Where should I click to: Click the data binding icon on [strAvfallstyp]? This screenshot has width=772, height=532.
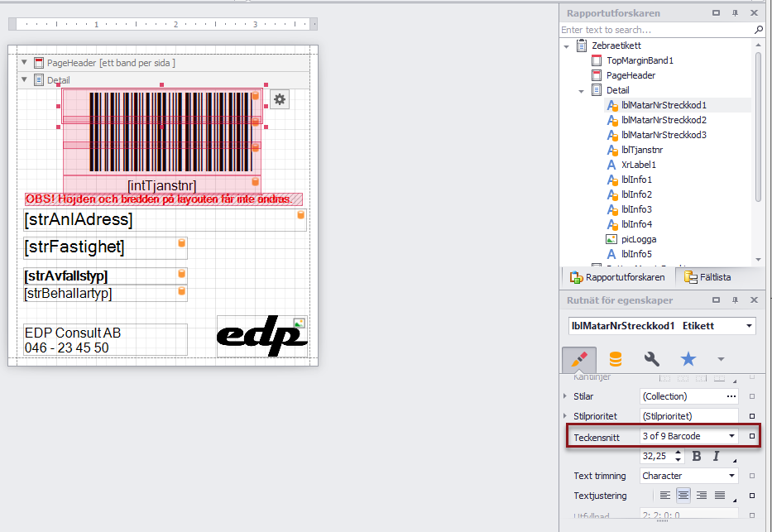pyautogui.click(x=182, y=274)
